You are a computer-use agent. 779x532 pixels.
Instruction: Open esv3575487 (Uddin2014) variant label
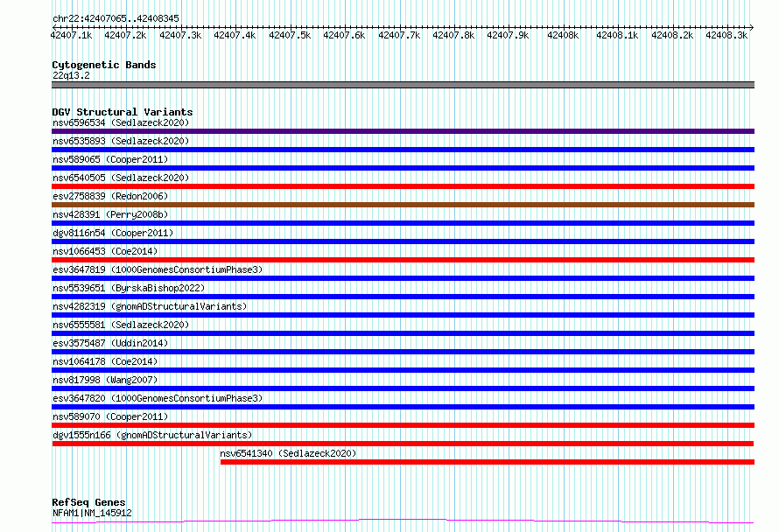pos(110,343)
